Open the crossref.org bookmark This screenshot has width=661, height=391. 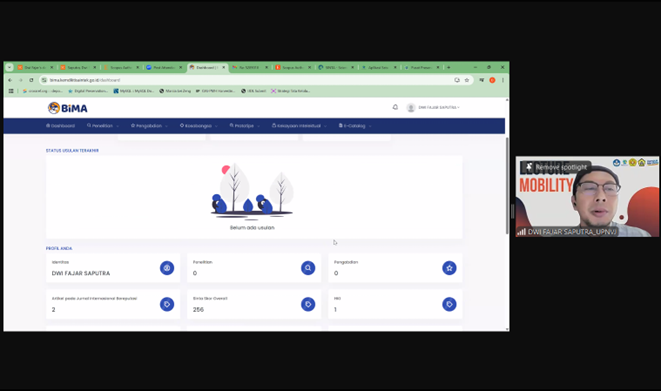[x=43, y=91]
